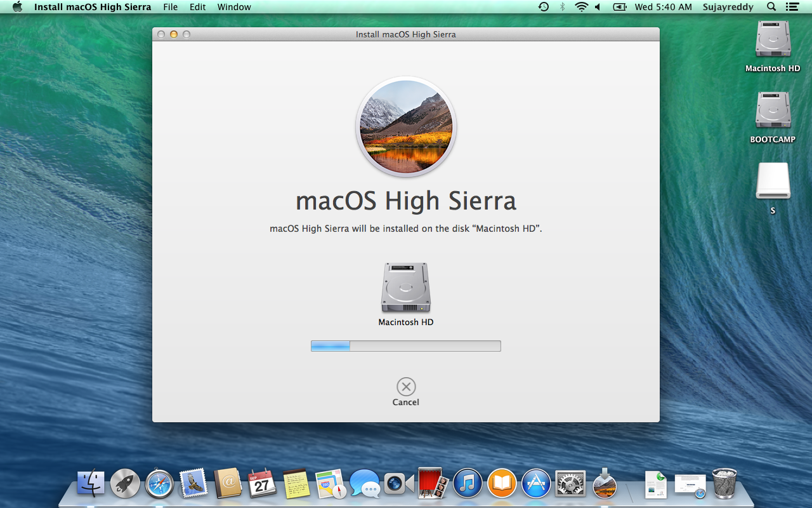Open iTunes music note icon
Image resolution: width=812 pixels, height=508 pixels.
pyautogui.click(x=468, y=484)
